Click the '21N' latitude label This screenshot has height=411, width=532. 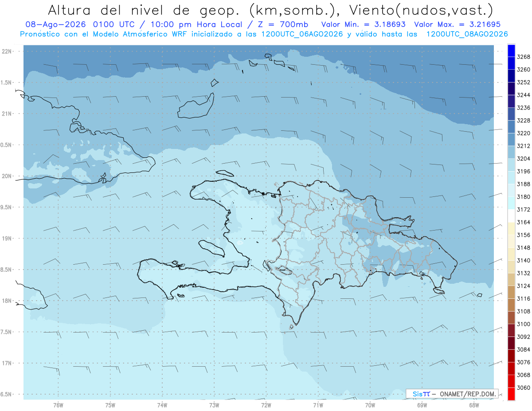pyautogui.click(x=6, y=114)
